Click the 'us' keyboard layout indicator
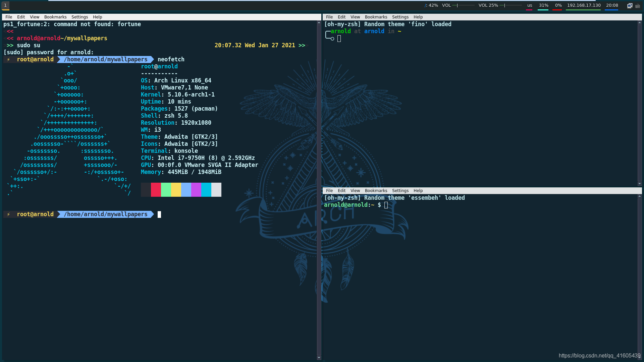 tap(530, 5)
